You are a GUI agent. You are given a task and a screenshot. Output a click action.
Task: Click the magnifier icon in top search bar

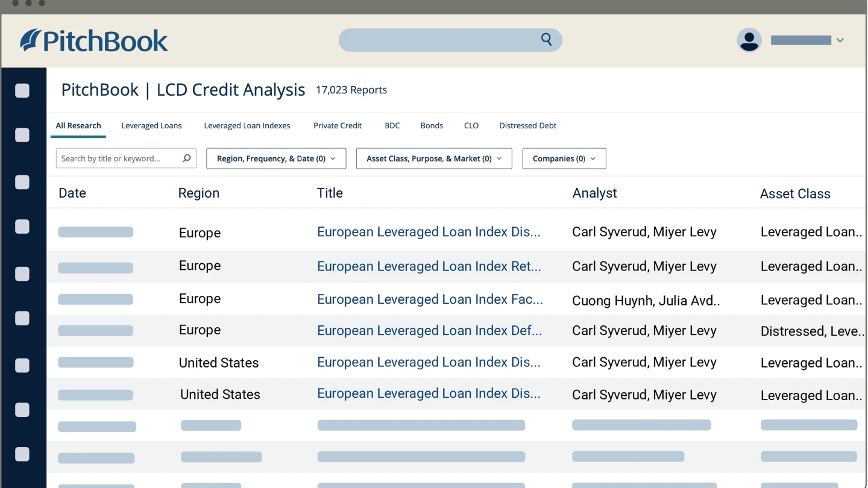point(546,39)
